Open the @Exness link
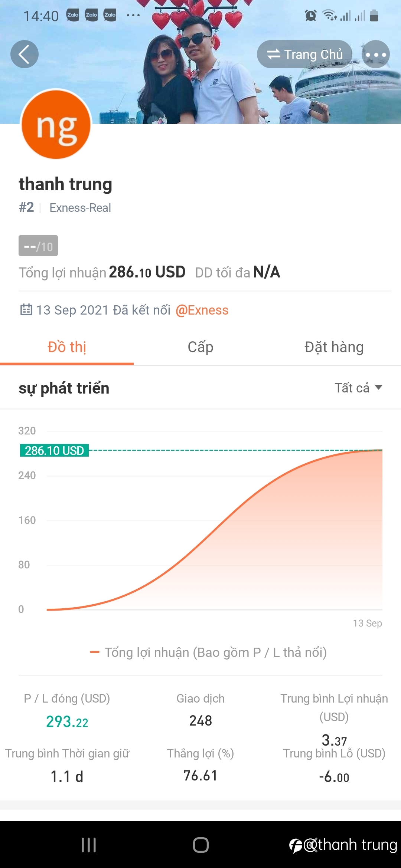 click(x=202, y=310)
